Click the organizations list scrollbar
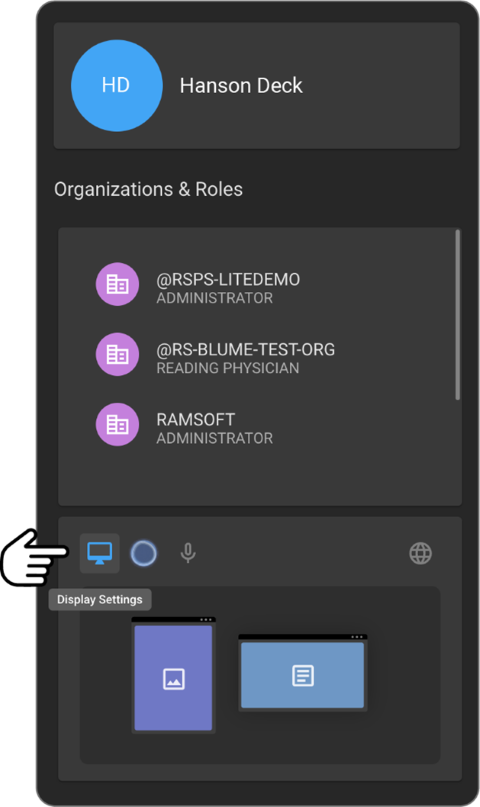Viewport: 480px width, 807px height. click(x=457, y=315)
